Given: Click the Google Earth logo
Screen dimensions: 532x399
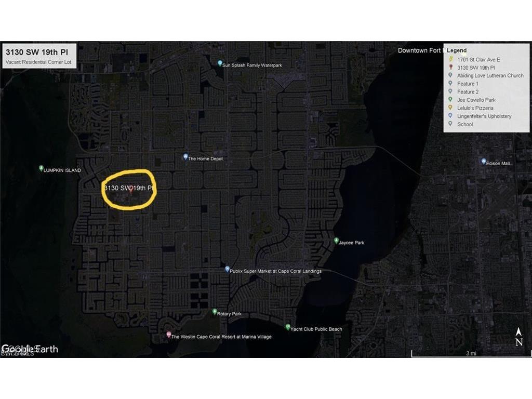Looking at the screenshot, I should pos(30,349).
